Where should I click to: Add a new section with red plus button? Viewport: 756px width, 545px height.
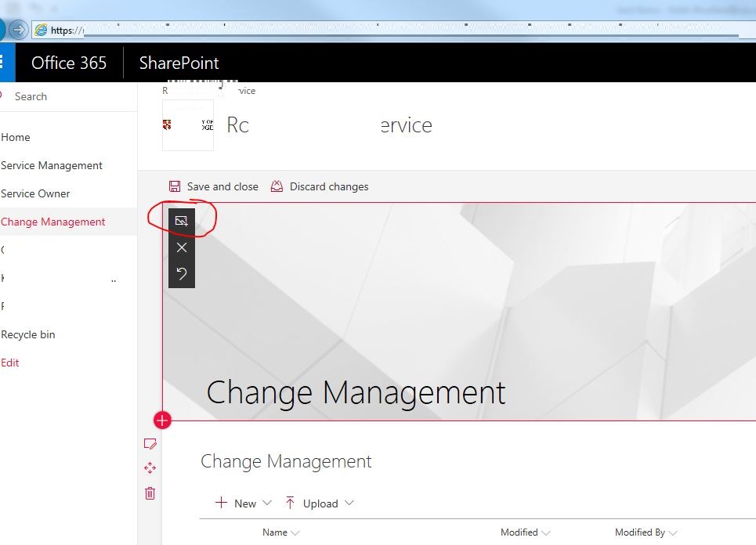click(x=162, y=420)
